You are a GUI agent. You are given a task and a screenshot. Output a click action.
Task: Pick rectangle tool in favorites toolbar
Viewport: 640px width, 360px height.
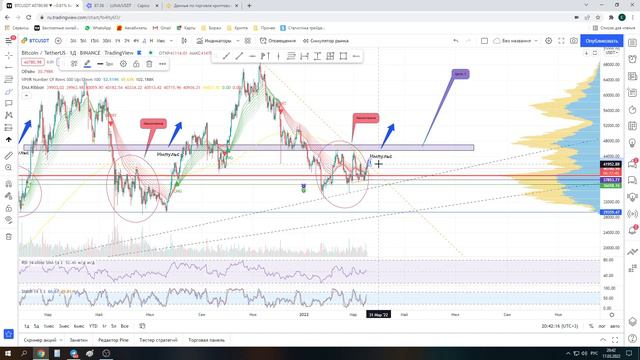[x=343, y=56]
